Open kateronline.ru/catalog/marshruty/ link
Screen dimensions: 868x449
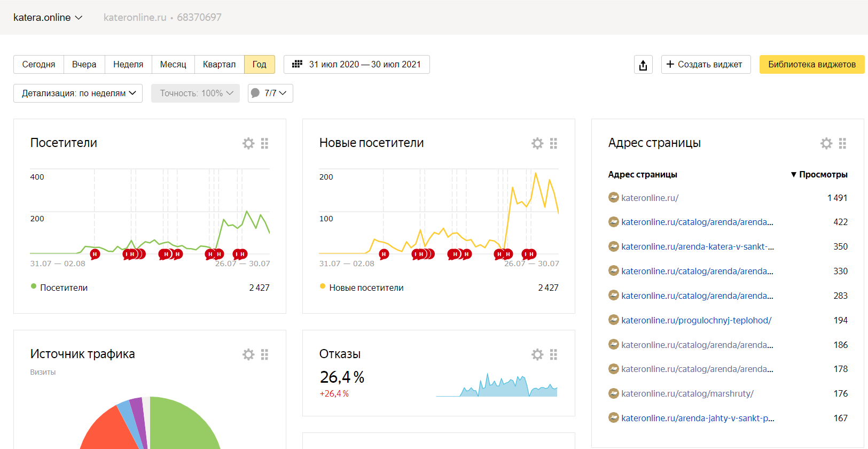[687, 393]
